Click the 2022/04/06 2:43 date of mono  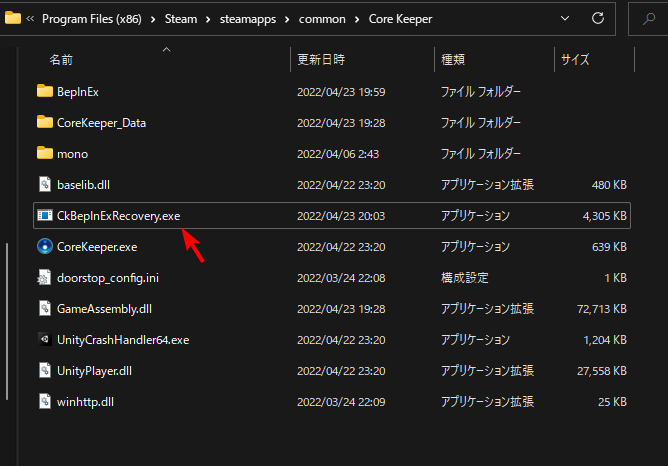[x=338, y=154]
